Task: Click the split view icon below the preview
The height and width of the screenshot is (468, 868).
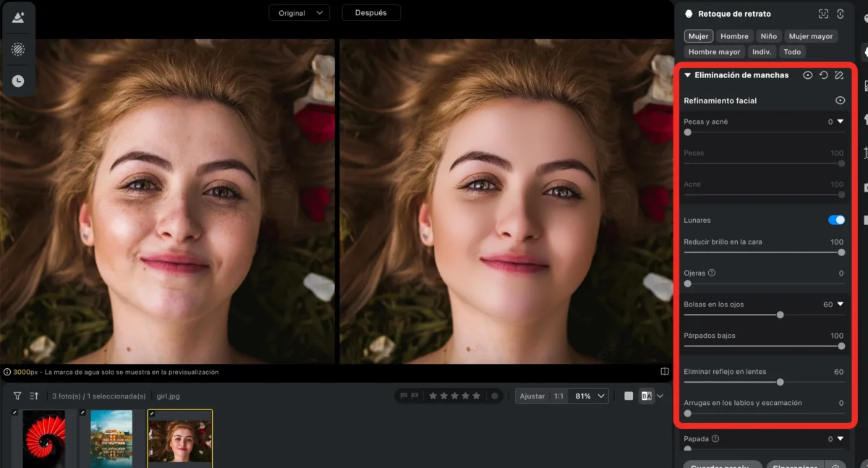Action: pos(665,372)
